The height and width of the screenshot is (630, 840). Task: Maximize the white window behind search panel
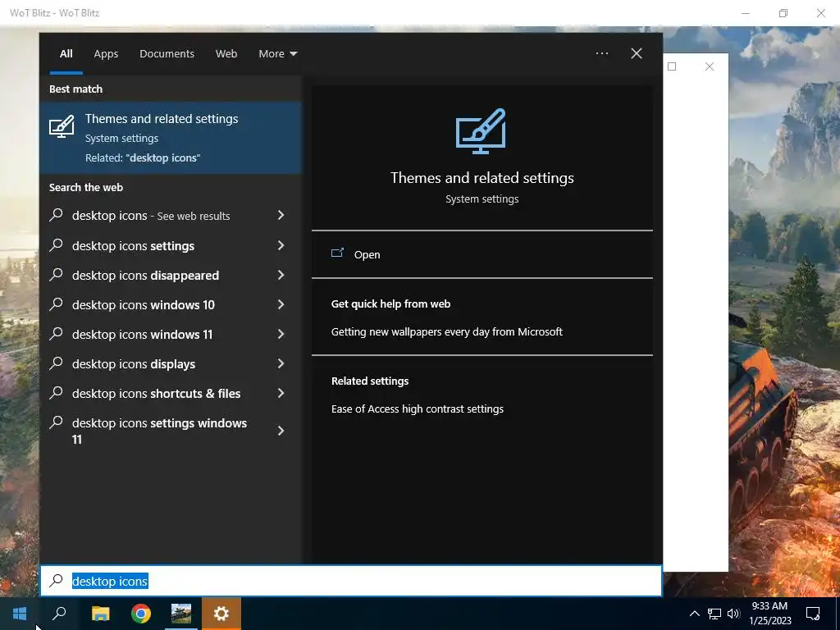672,66
